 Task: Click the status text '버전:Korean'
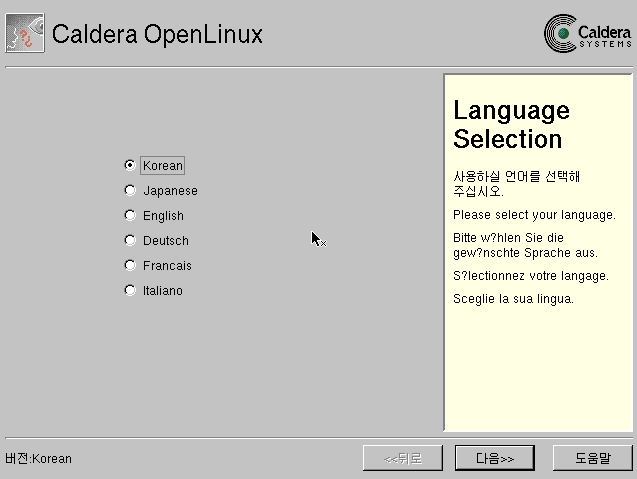(39, 459)
